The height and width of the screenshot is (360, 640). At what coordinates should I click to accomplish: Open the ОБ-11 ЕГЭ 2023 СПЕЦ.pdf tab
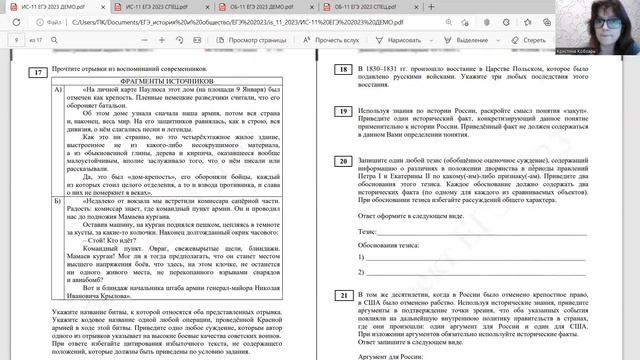pyautogui.click(x=366, y=7)
